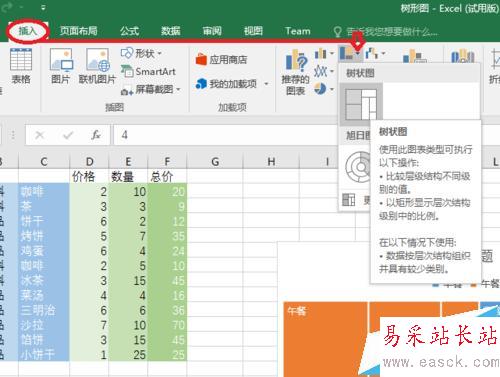Click the orange 午餐 treemap block
This screenshot has height=377, width=500.
click(325, 339)
